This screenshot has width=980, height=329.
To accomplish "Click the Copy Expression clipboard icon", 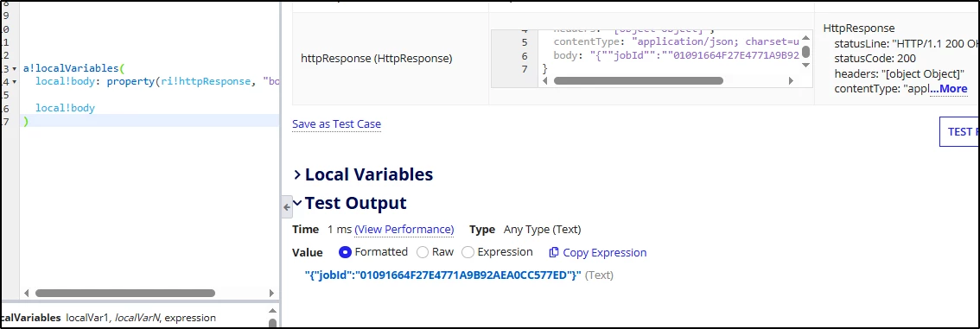I will [x=554, y=253].
